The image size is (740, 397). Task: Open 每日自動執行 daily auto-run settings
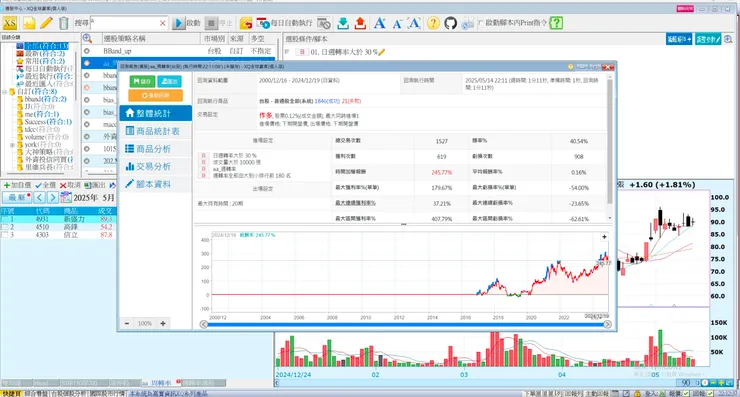click(285, 23)
